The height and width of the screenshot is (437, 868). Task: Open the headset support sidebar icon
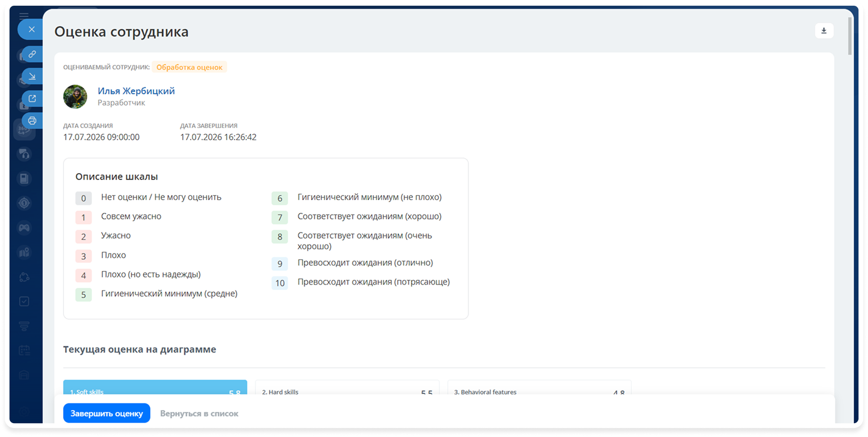[x=24, y=154]
